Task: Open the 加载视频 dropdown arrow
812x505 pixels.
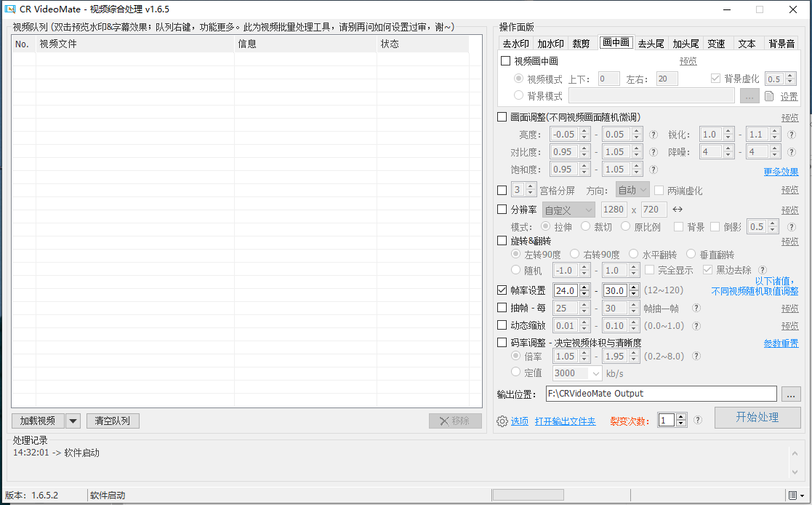Action: click(73, 421)
